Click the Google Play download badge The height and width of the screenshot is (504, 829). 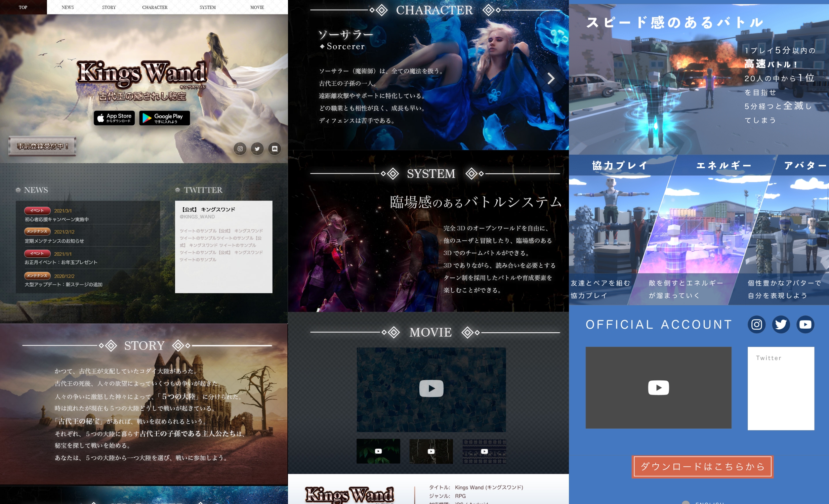tap(165, 118)
